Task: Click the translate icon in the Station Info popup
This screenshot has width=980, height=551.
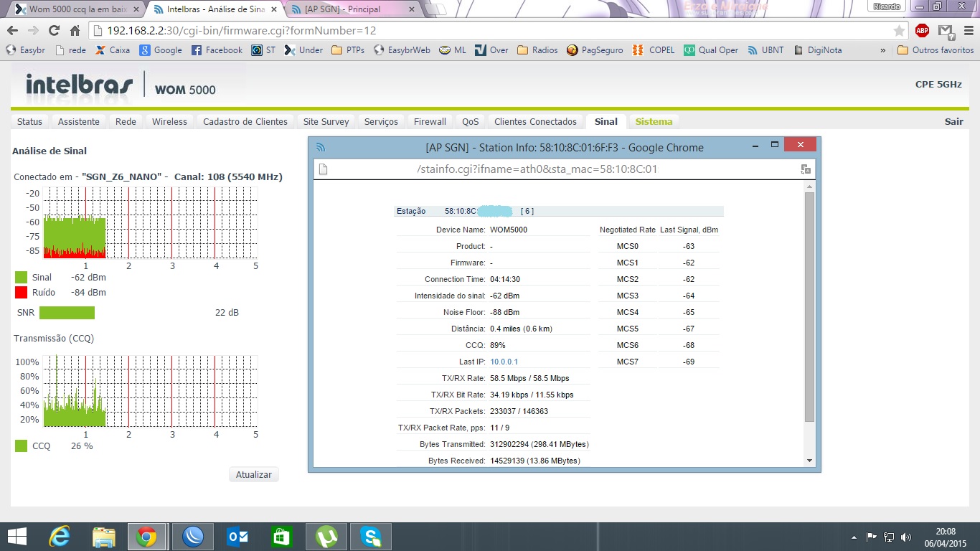Action: (x=806, y=169)
